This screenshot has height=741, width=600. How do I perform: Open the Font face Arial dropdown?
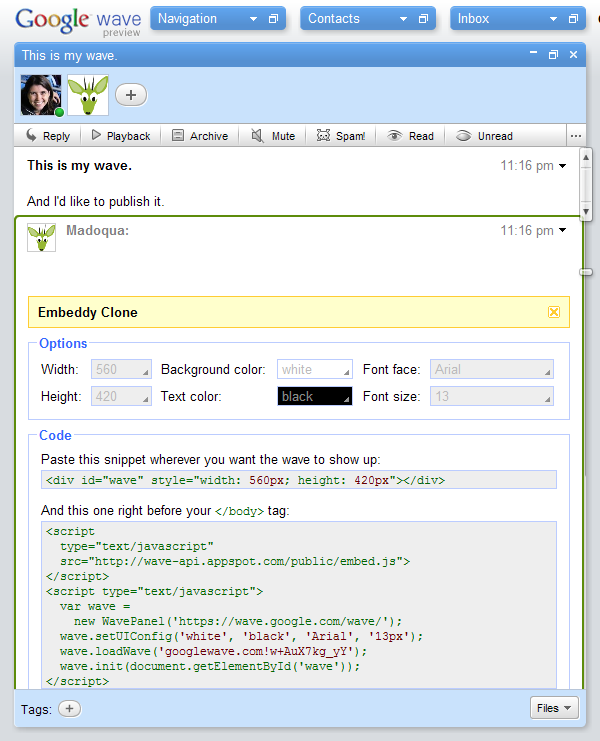coord(492,369)
